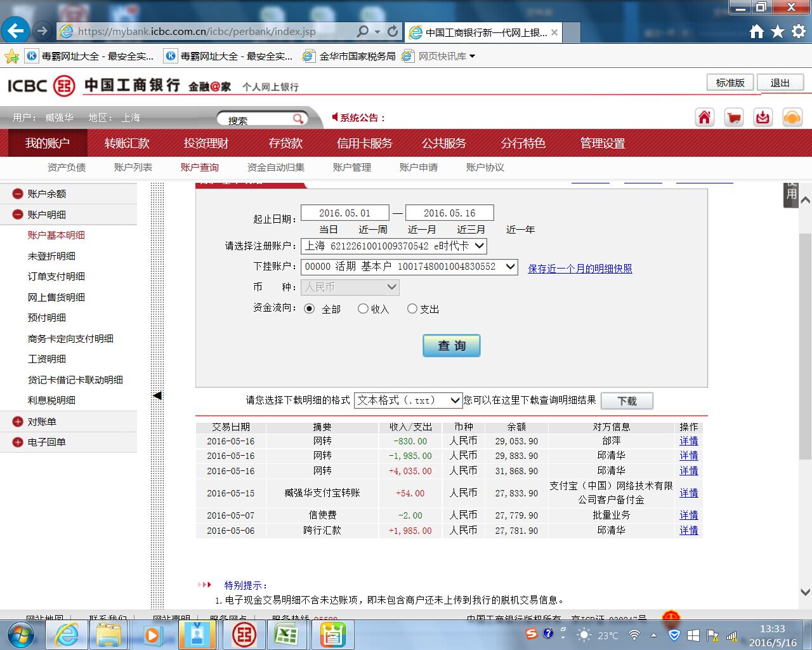Open the favorites star icon
The width and height of the screenshot is (812, 650).
(x=778, y=31)
